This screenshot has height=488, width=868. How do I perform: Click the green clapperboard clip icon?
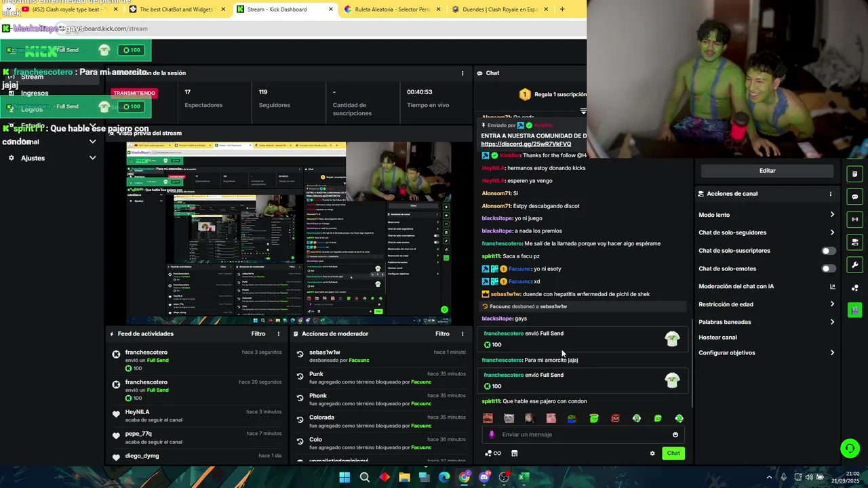[x=854, y=310]
